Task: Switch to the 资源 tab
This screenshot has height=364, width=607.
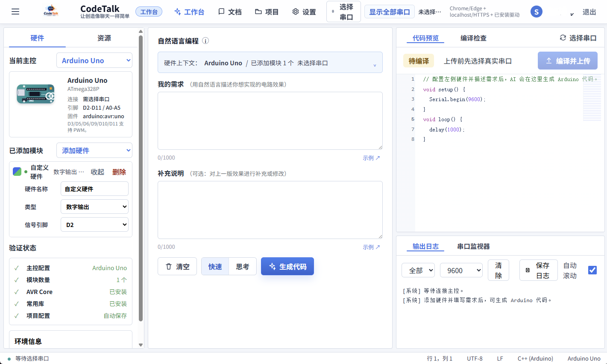Action: [104, 38]
